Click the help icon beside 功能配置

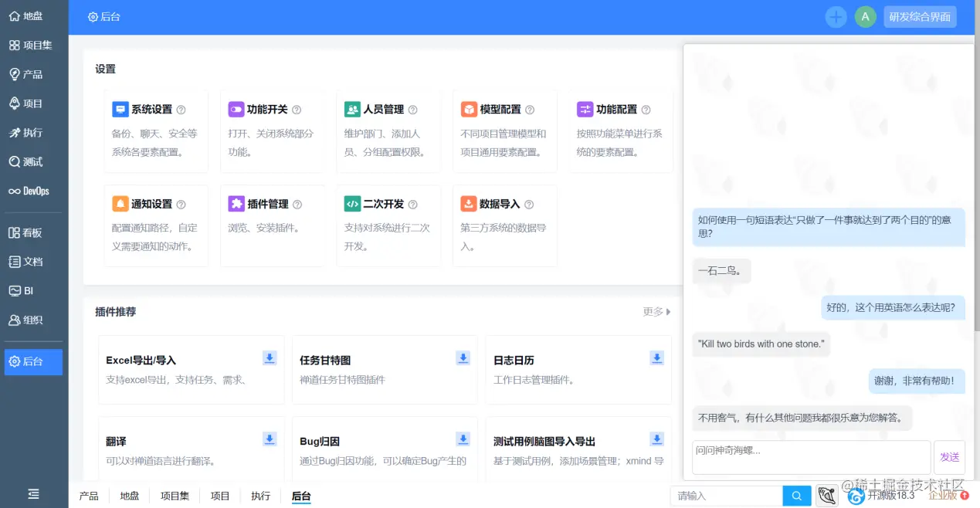pyautogui.click(x=646, y=110)
